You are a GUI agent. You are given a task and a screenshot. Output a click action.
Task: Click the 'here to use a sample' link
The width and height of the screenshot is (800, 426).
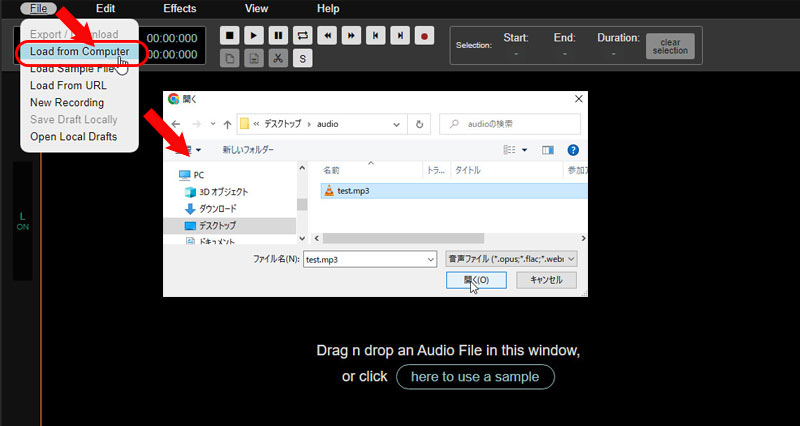tap(475, 377)
